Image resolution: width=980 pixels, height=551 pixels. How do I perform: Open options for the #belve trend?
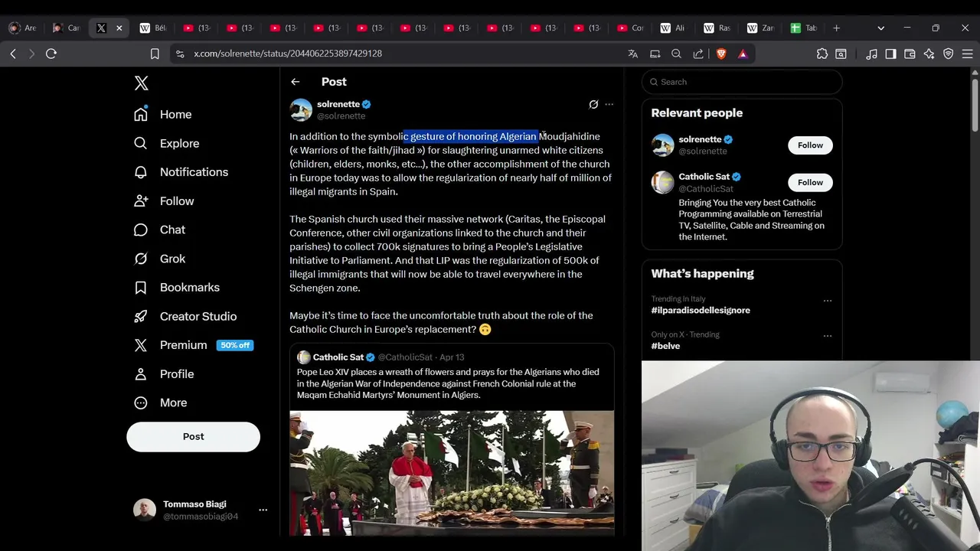[x=827, y=336]
